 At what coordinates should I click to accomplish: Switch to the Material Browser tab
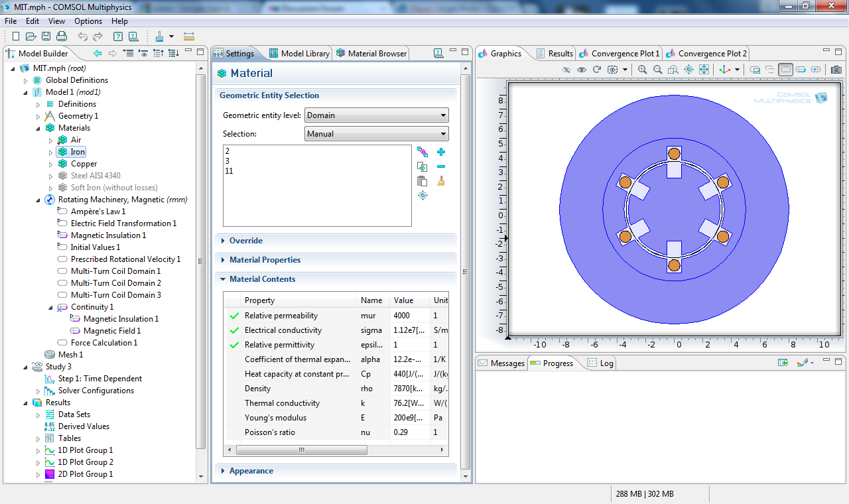click(x=371, y=54)
